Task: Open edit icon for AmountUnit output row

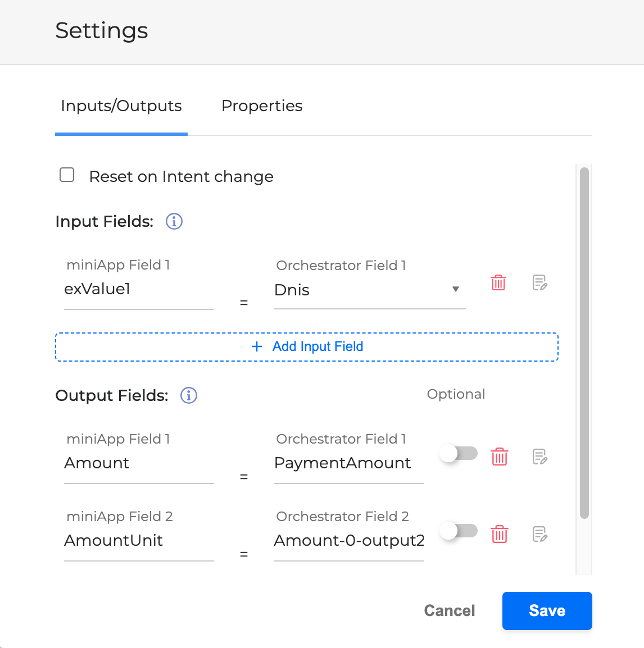Action: coord(539,534)
